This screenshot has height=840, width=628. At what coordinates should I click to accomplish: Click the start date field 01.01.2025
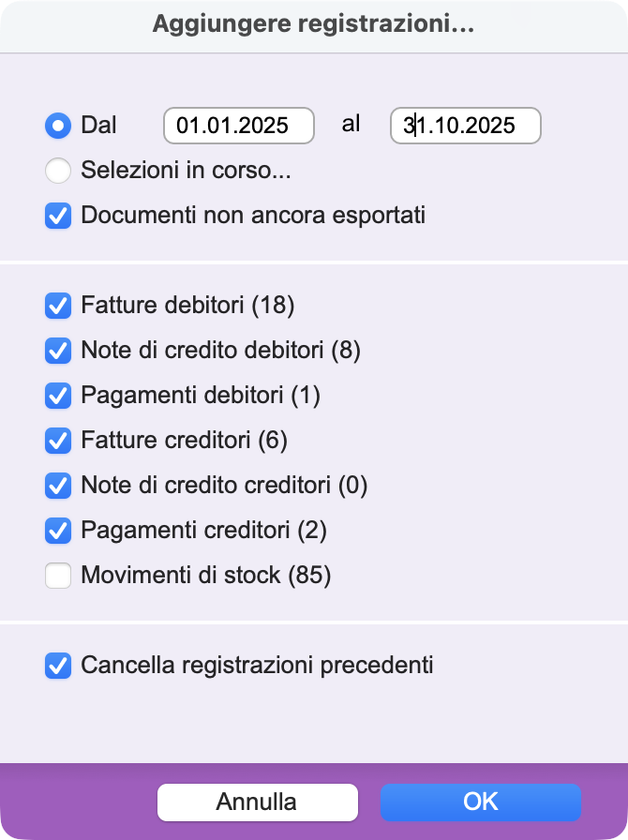[x=238, y=126]
